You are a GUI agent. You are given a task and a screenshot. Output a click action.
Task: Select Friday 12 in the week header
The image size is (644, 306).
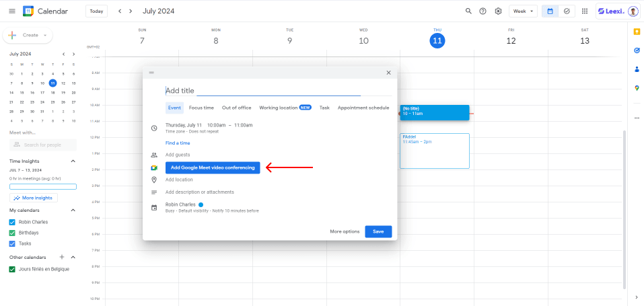[511, 40]
